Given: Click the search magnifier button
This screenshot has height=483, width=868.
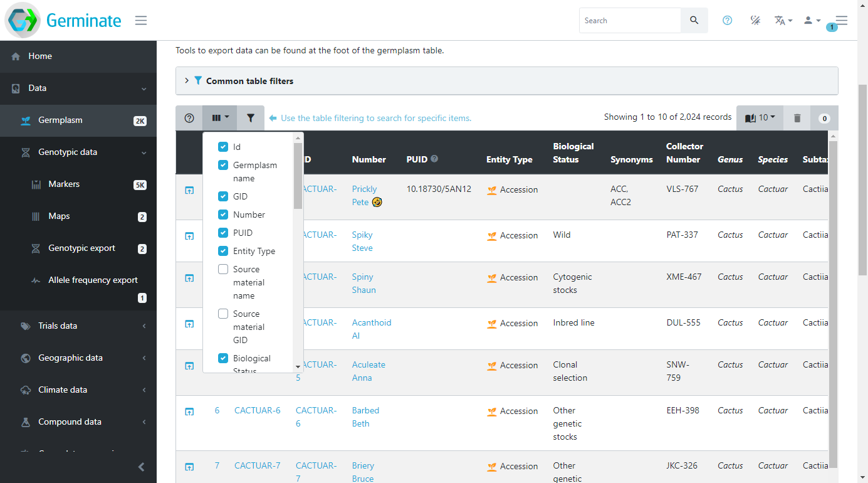Looking at the screenshot, I should (x=694, y=21).
